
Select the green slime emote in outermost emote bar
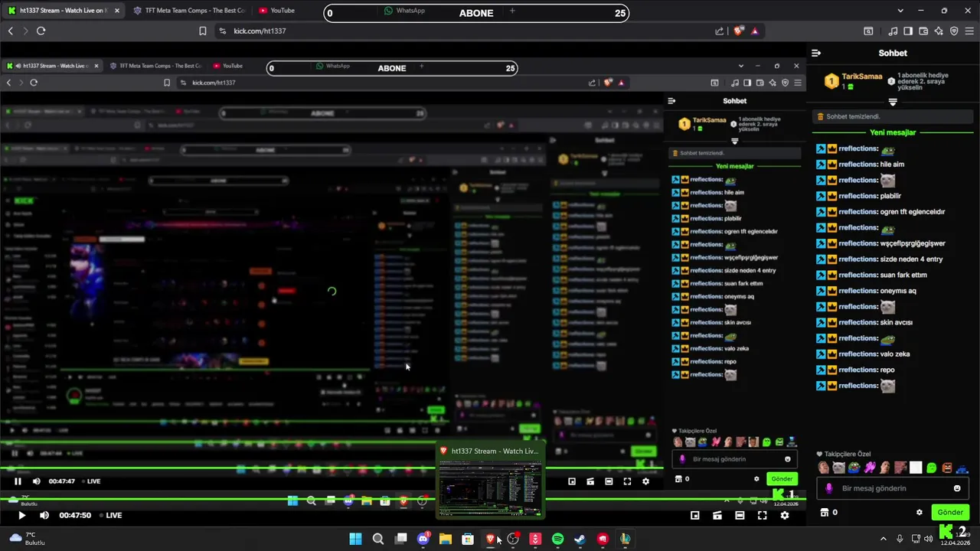pos(931,468)
